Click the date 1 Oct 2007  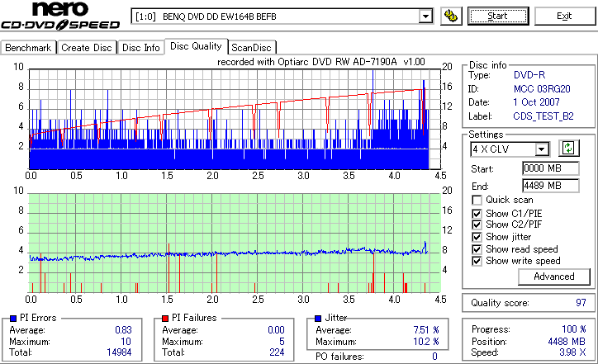[x=536, y=102]
